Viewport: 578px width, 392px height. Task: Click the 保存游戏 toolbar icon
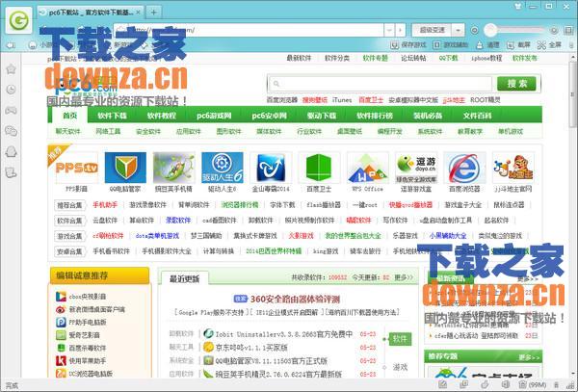pyautogui.click(x=395, y=45)
